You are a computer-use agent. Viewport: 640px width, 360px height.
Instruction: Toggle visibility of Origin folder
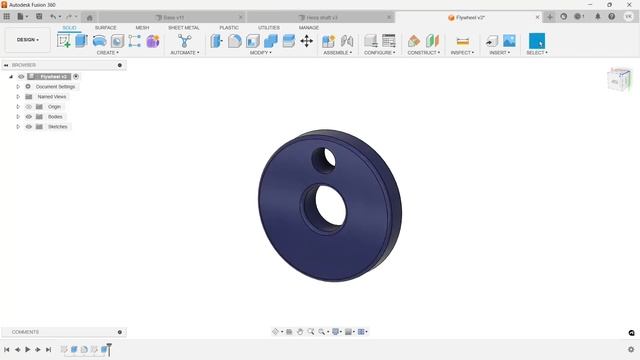[x=29, y=107]
